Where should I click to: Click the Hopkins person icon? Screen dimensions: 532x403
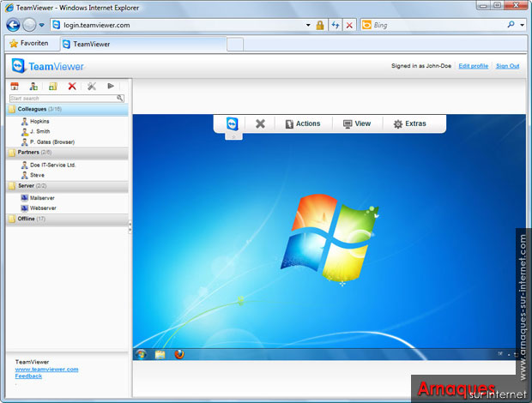coord(24,122)
